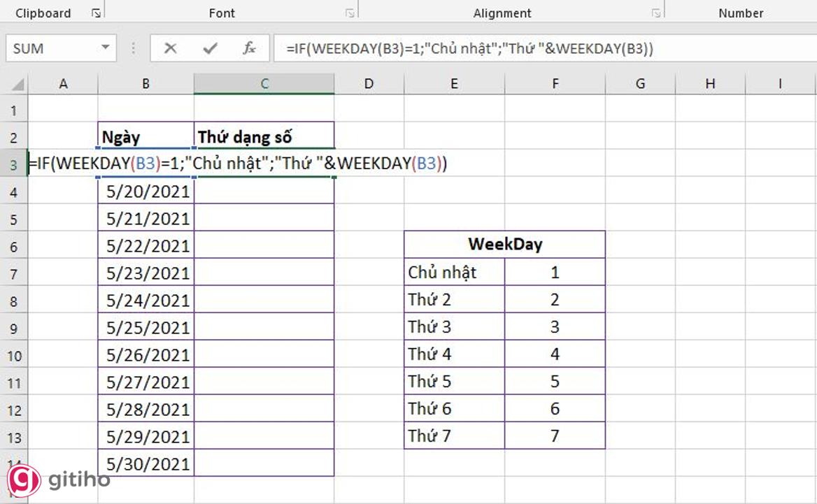817x504 pixels.
Task: Click the cell containing 5/24/2021
Action: 147,301
